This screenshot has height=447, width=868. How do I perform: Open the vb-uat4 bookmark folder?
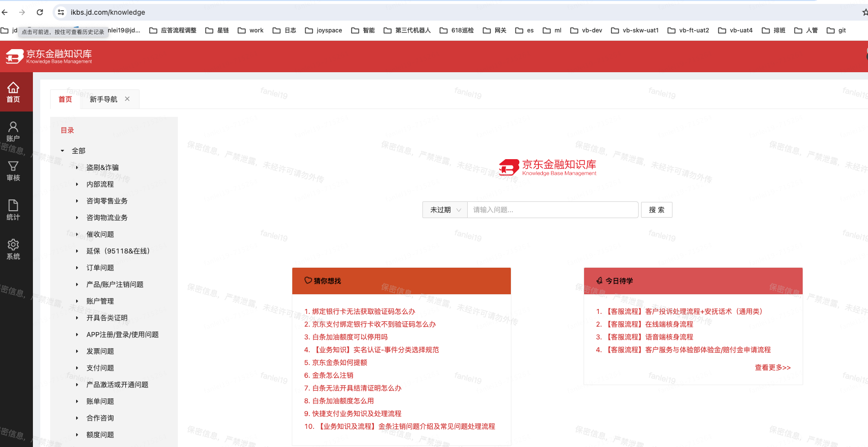point(735,30)
